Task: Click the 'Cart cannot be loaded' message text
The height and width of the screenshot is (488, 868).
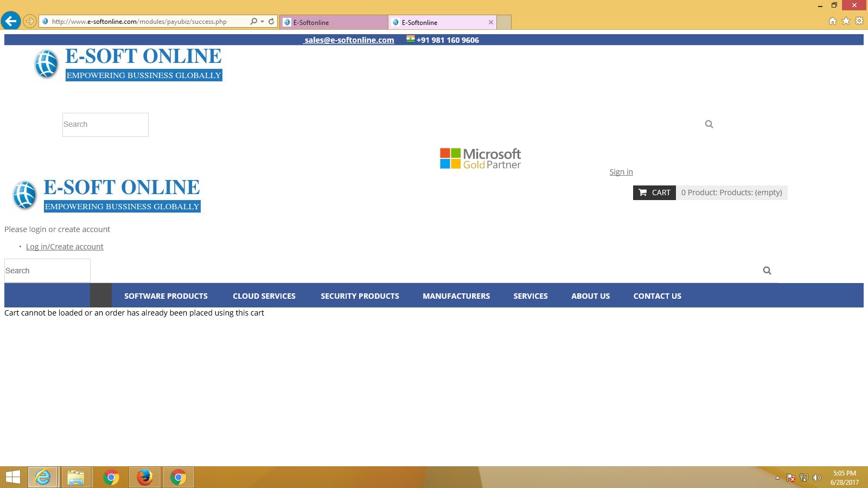Action: point(134,313)
